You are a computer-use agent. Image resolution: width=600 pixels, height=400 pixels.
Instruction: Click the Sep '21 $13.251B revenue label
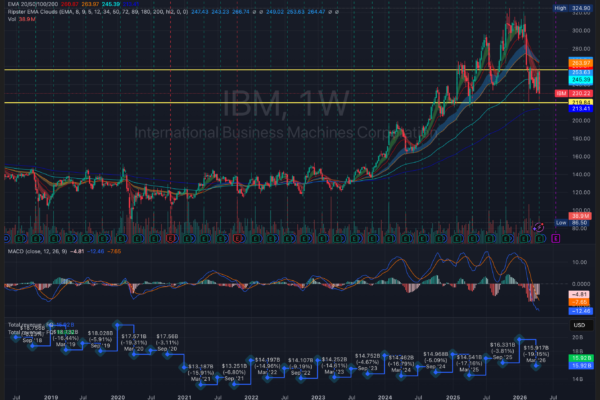tap(234, 372)
